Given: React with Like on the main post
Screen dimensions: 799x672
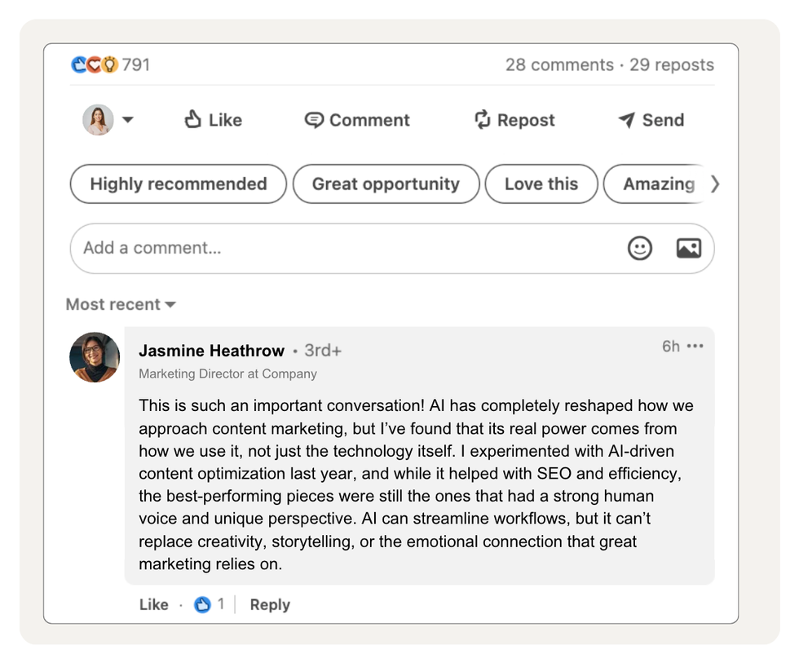Looking at the screenshot, I should click(211, 120).
